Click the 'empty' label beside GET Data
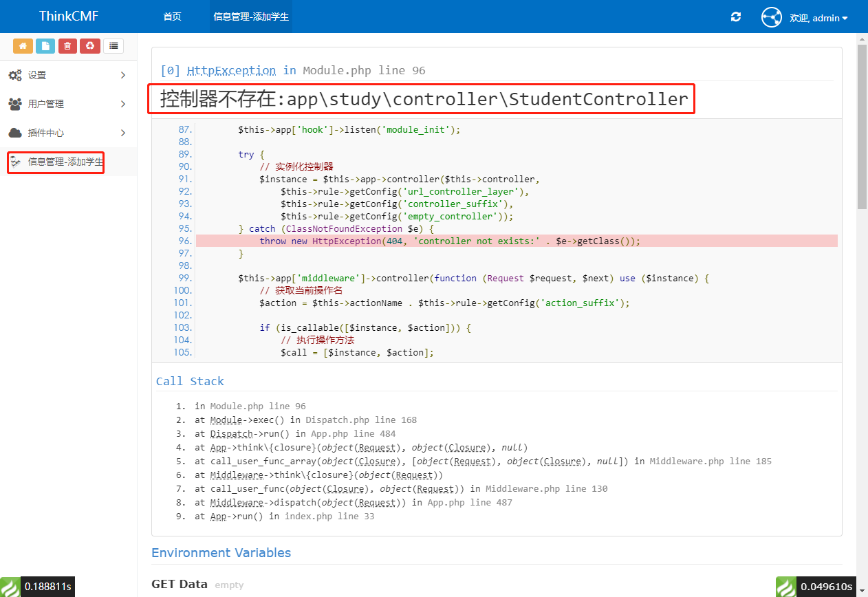The height and width of the screenshot is (597, 868). pyautogui.click(x=229, y=585)
